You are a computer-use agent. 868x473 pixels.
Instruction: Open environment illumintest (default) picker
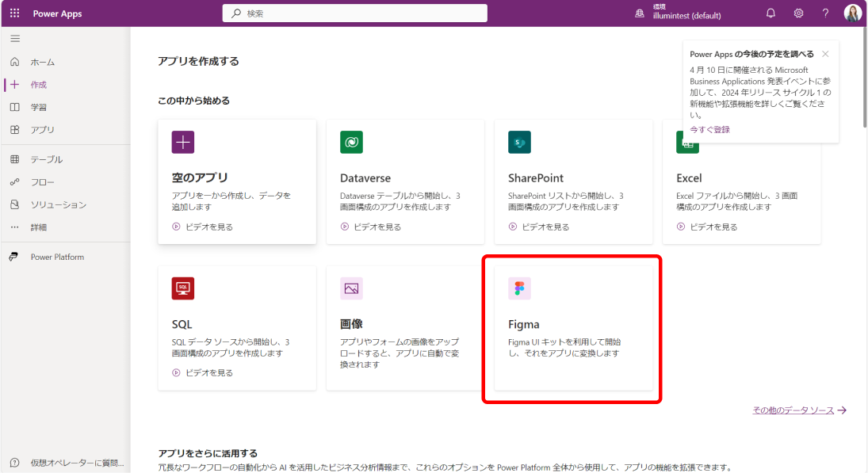[686, 12]
